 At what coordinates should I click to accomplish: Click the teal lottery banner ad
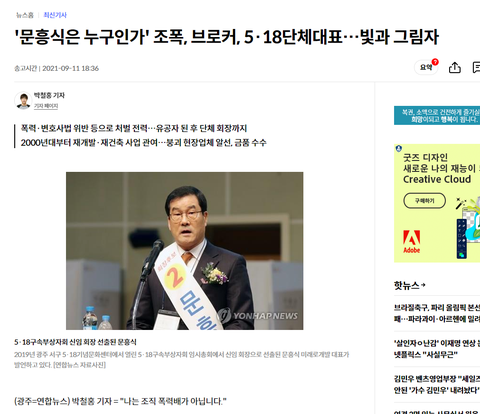coord(437,115)
